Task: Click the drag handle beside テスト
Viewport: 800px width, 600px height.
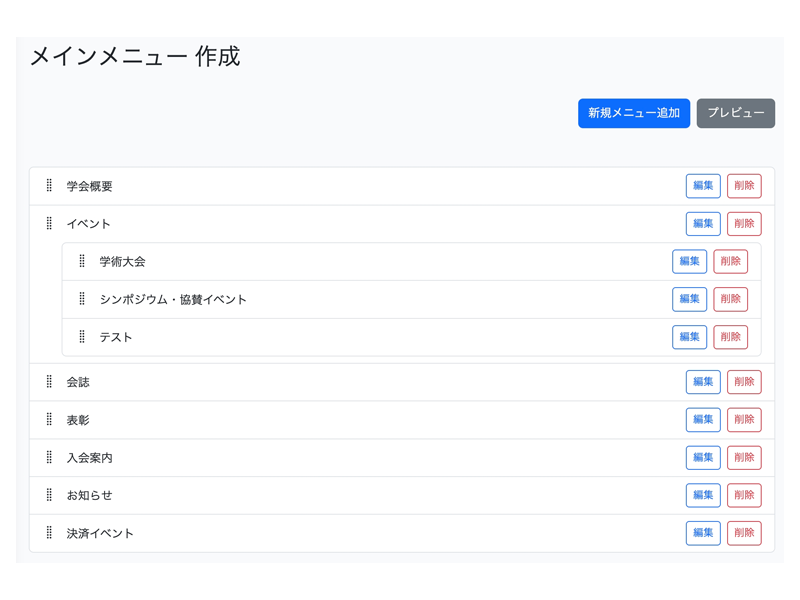Action: coord(82,337)
